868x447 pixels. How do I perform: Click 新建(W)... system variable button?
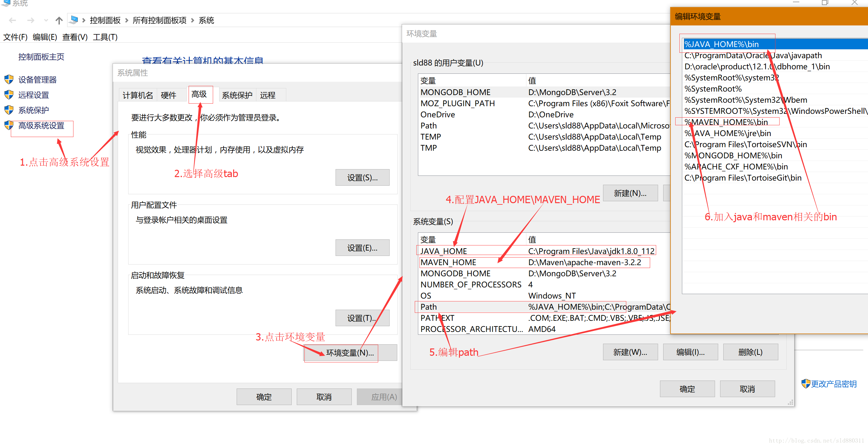630,352
